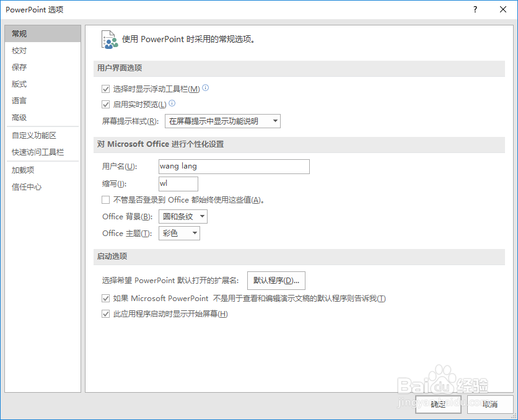518x420 pixels.
Task: Open the Help question mark icon
Action: coord(475,9)
